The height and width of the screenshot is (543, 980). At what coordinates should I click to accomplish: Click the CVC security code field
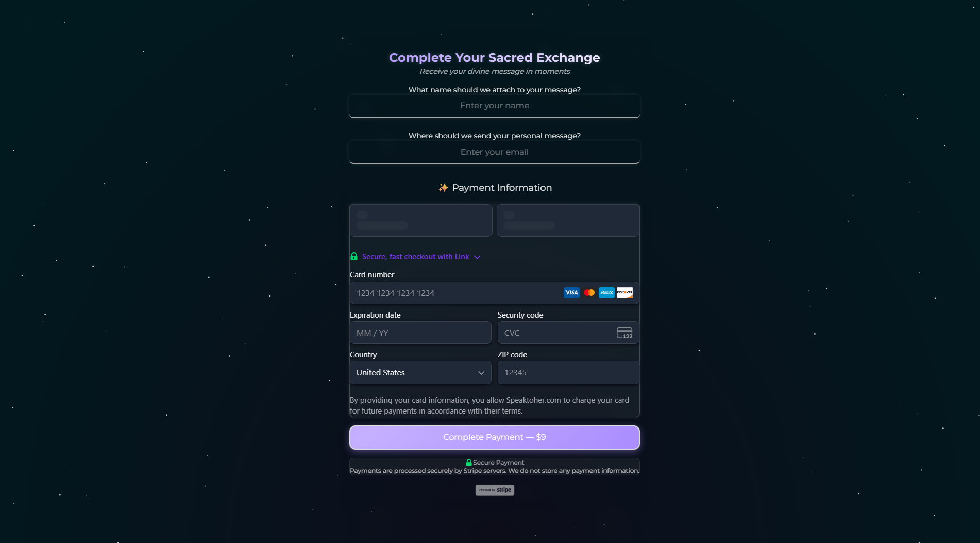tap(556, 333)
